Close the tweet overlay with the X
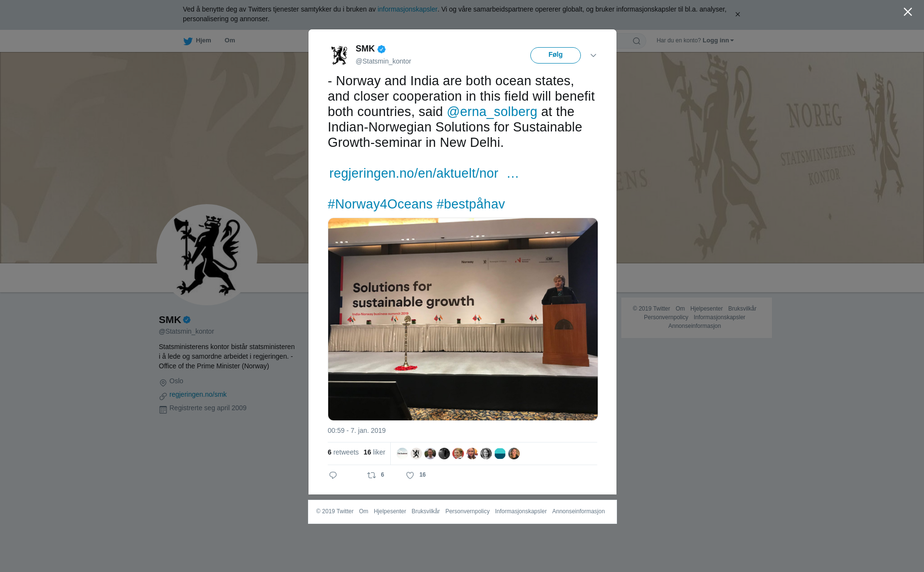This screenshot has height=572, width=924. [x=908, y=12]
